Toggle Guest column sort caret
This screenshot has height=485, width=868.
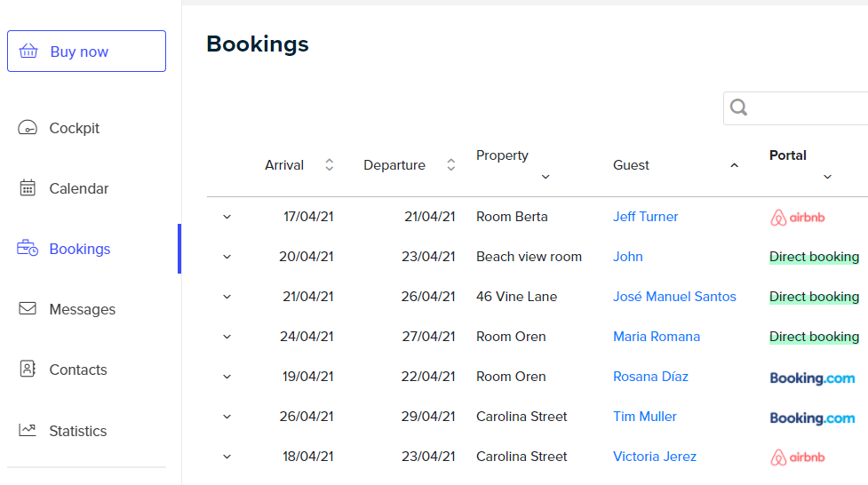click(x=734, y=165)
